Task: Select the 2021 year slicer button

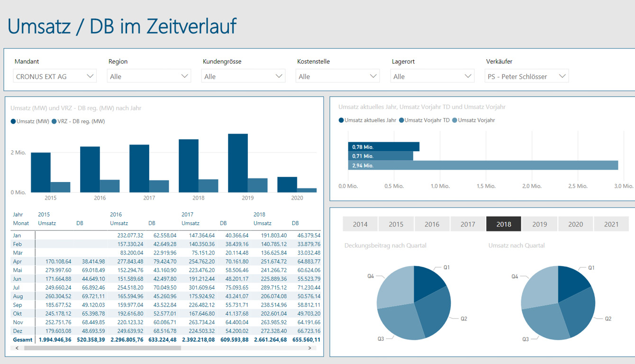Action: 611,224
